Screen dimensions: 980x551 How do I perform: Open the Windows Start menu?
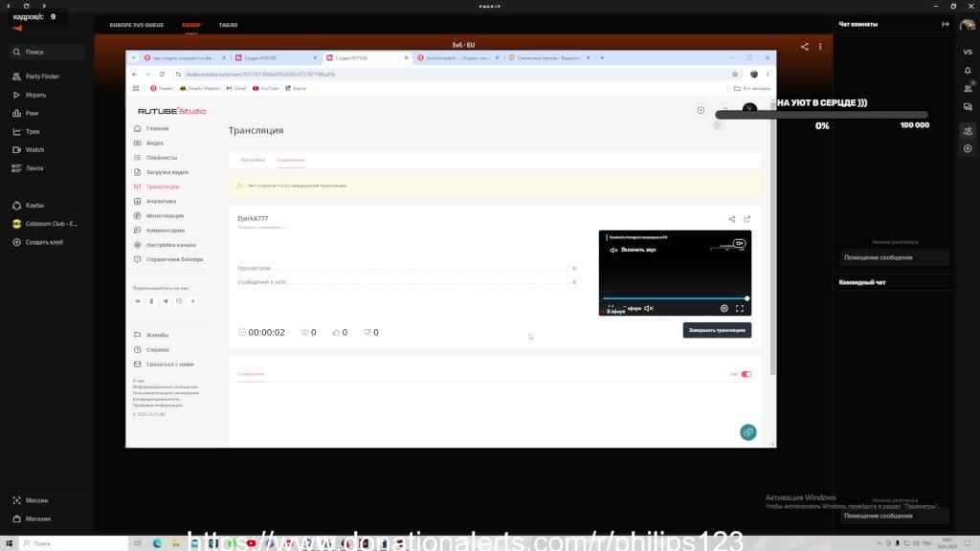9,543
